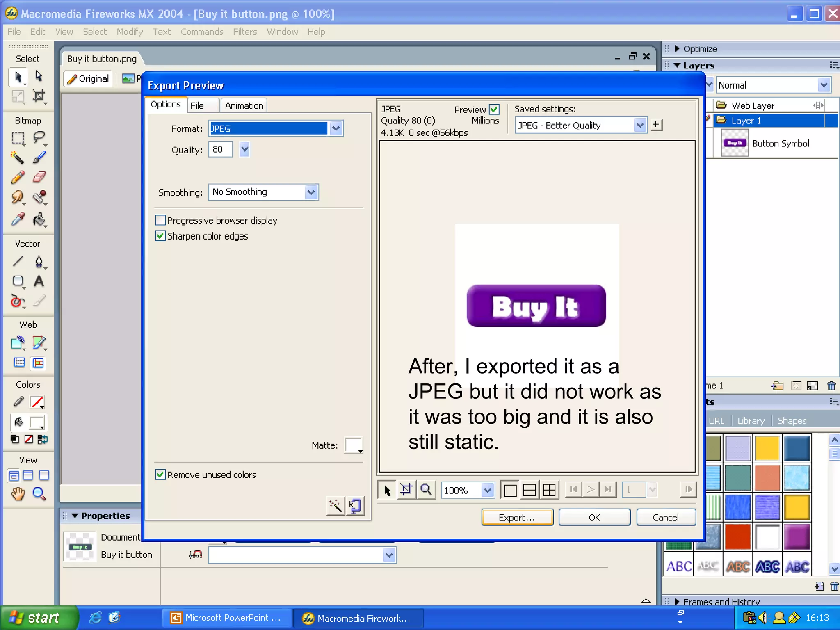Image resolution: width=840 pixels, height=630 pixels.
Task: Open the Windows start button
Action: coord(39,618)
